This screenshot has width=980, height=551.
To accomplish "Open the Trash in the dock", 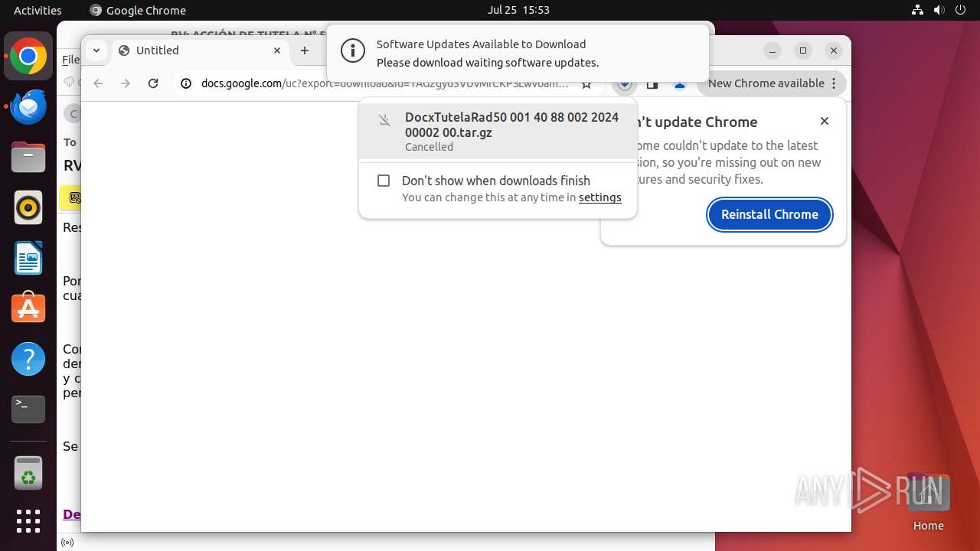I will (28, 473).
